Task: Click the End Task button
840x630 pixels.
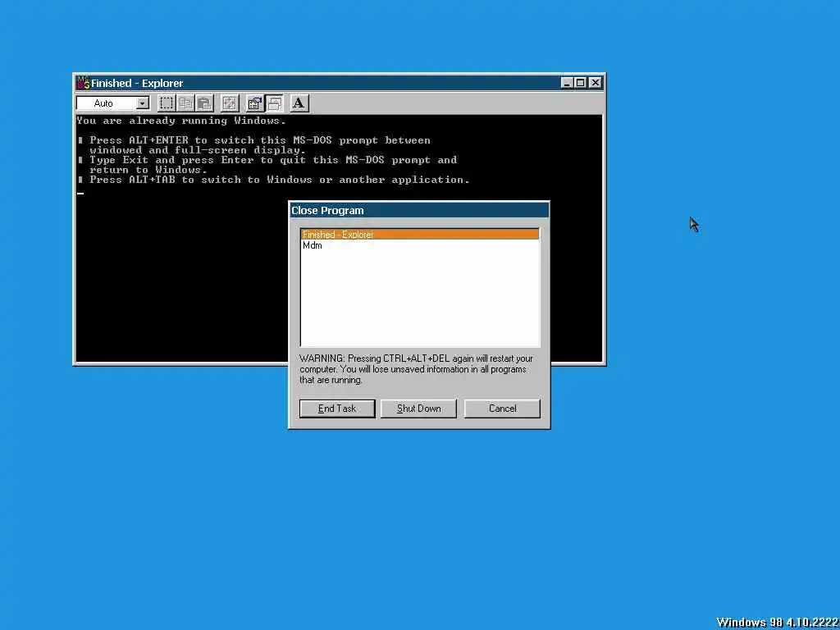Action: coord(337,409)
